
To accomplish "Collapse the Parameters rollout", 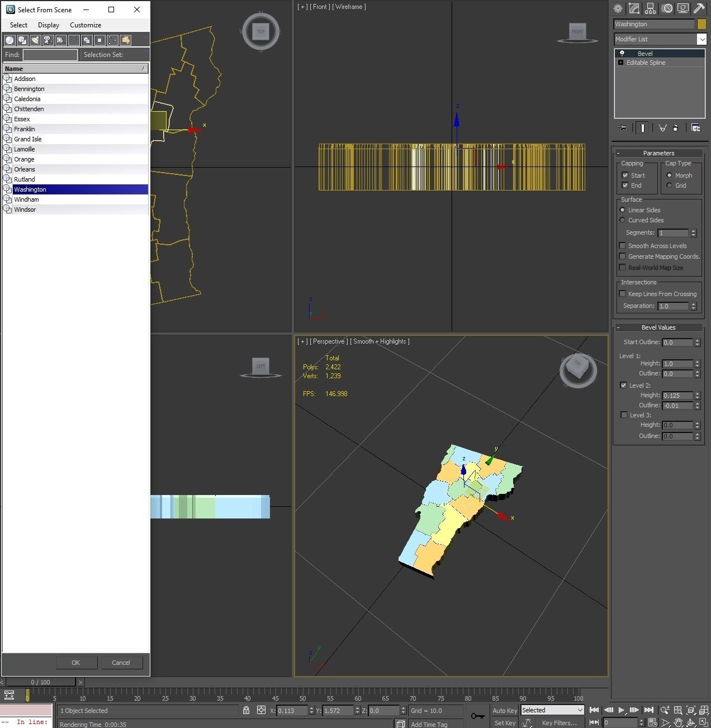I will [x=658, y=153].
